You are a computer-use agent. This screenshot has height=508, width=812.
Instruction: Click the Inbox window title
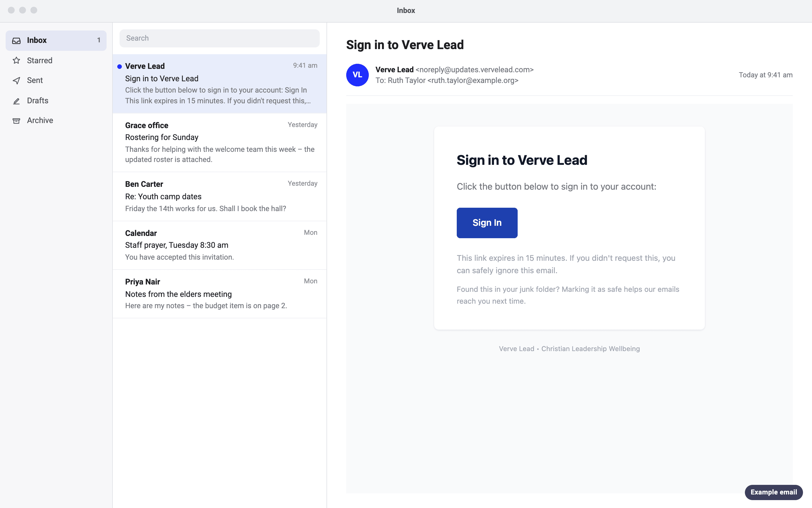coord(406,10)
